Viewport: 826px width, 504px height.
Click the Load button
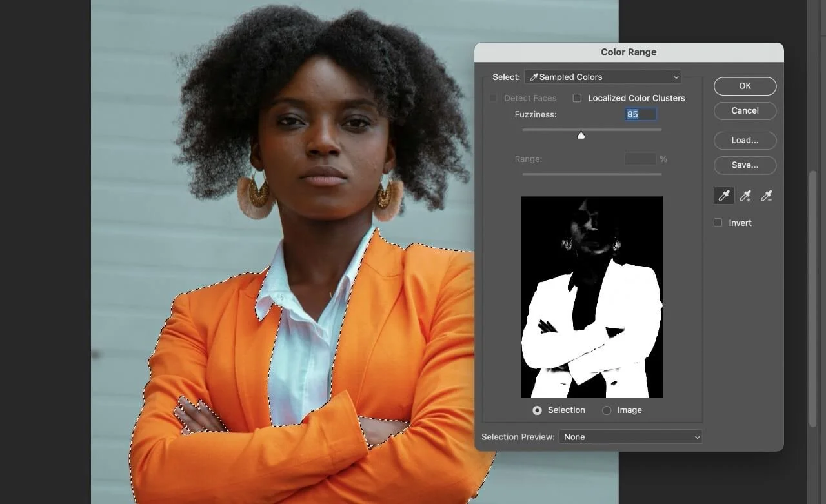pos(745,140)
